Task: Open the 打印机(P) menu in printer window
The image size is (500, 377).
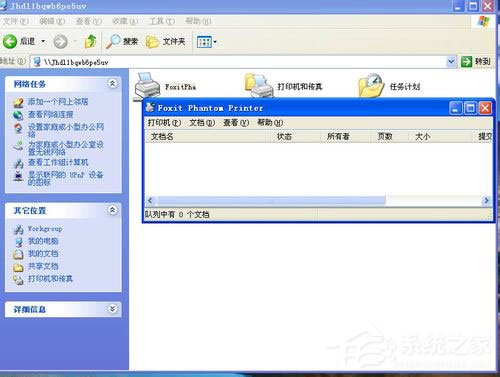Action: 164,123
